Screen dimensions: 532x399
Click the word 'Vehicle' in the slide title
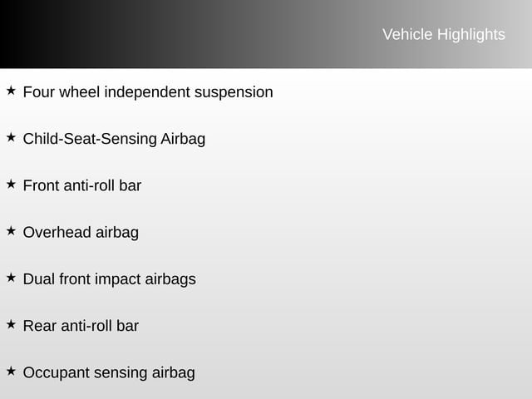click(x=406, y=34)
